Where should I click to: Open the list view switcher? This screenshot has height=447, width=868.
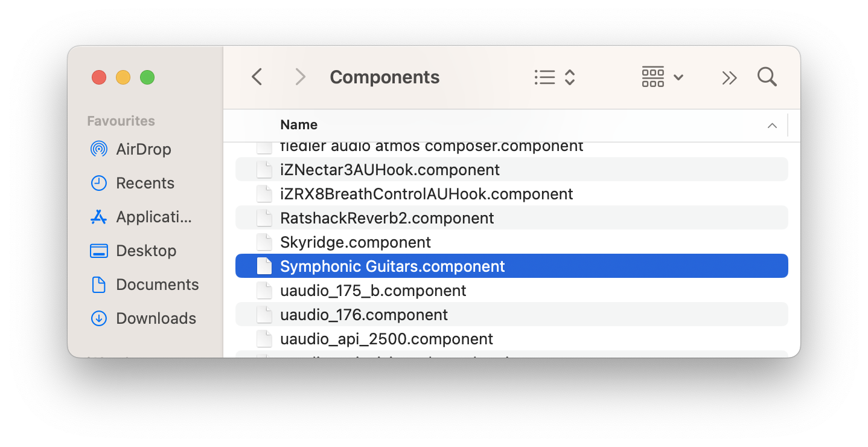(554, 77)
